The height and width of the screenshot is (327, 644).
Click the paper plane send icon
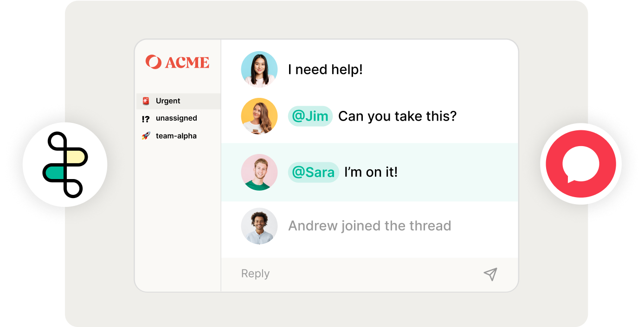tap(490, 274)
